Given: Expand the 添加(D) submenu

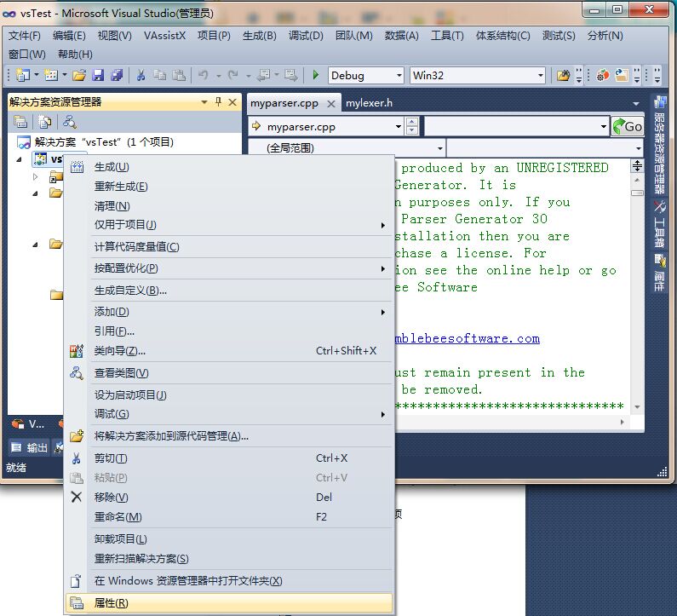Looking at the screenshot, I should point(383,312).
